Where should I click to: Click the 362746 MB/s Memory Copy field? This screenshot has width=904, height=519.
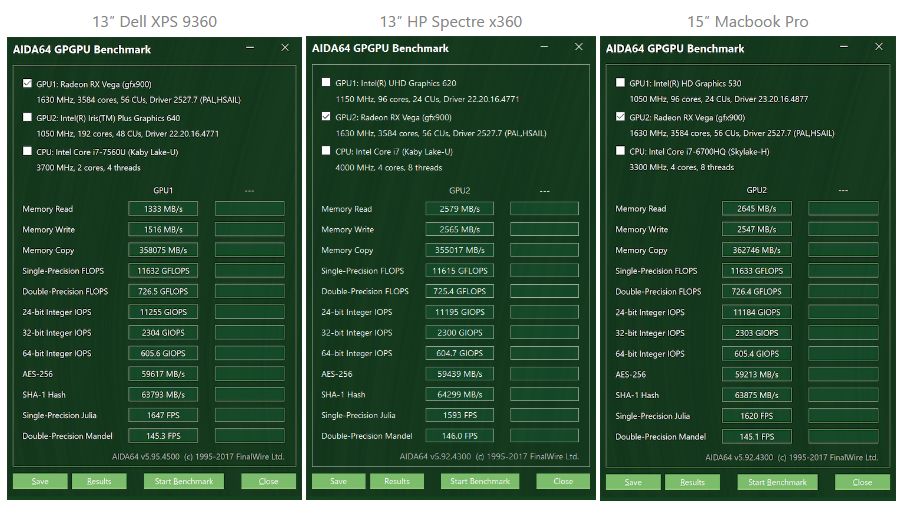(x=756, y=250)
